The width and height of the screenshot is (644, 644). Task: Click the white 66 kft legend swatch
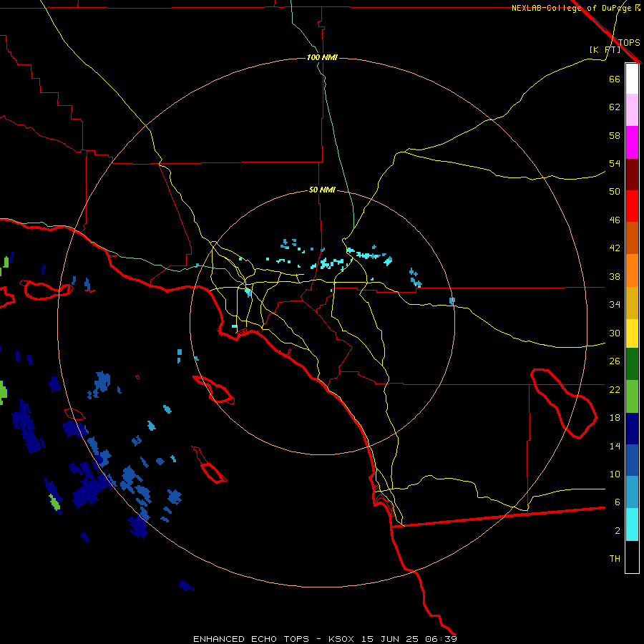point(632,79)
